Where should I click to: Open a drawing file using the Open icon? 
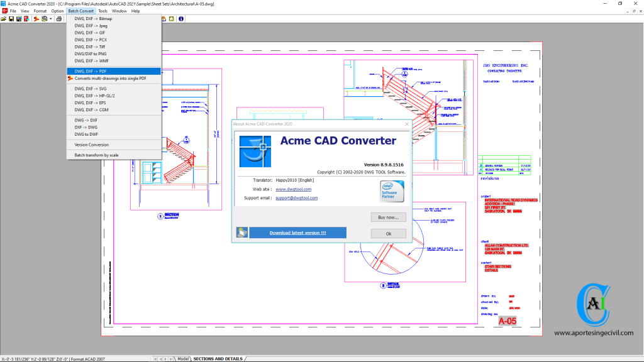tap(5, 19)
